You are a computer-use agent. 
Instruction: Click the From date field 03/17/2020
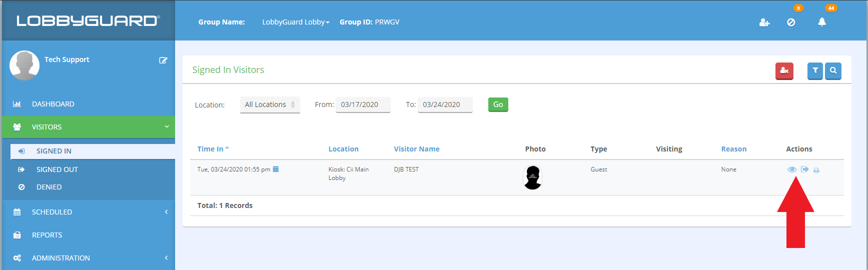pos(363,104)
